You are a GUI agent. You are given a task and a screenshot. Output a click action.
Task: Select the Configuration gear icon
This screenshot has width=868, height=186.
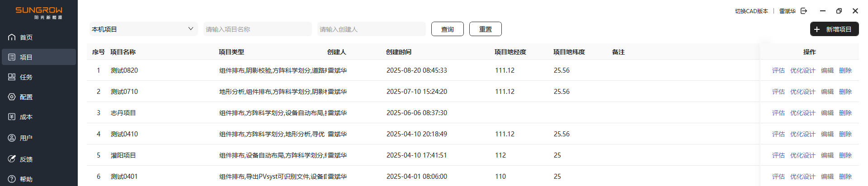click(12, 97)
